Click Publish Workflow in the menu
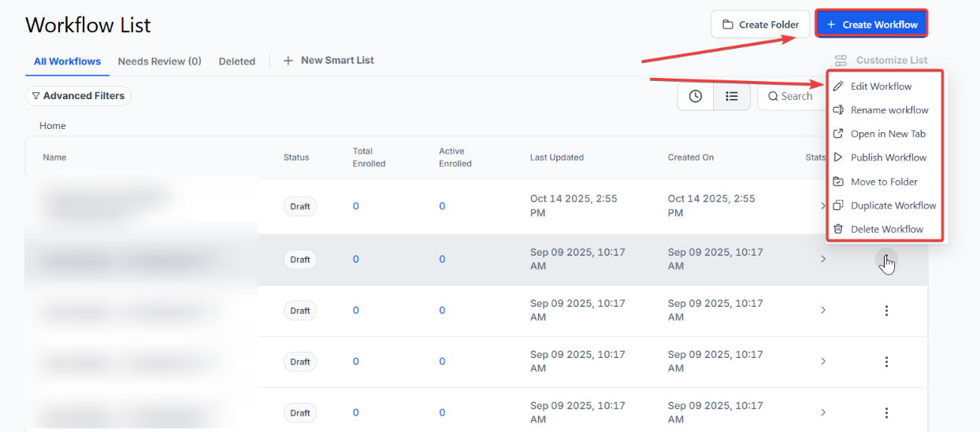Image resolution: width=980 pixels, height=432 pixels. pyautogui.click(x=888, y=157)
